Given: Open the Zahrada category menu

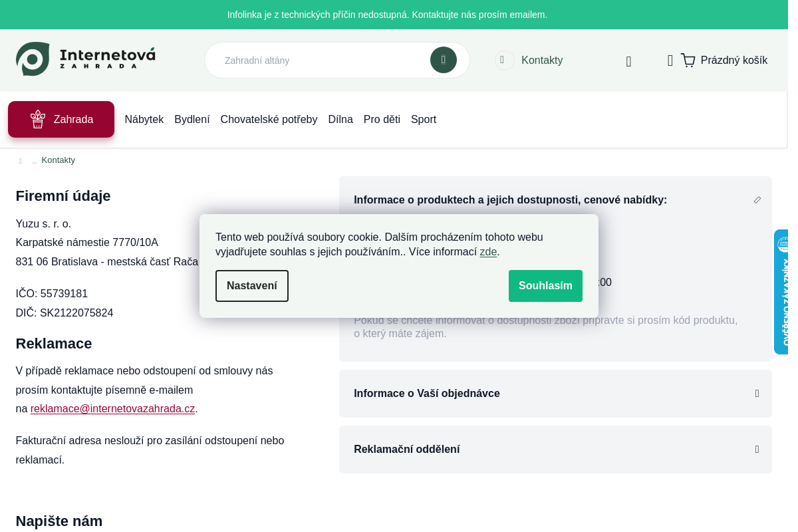Looking at the screenshot, I should 61,120.
